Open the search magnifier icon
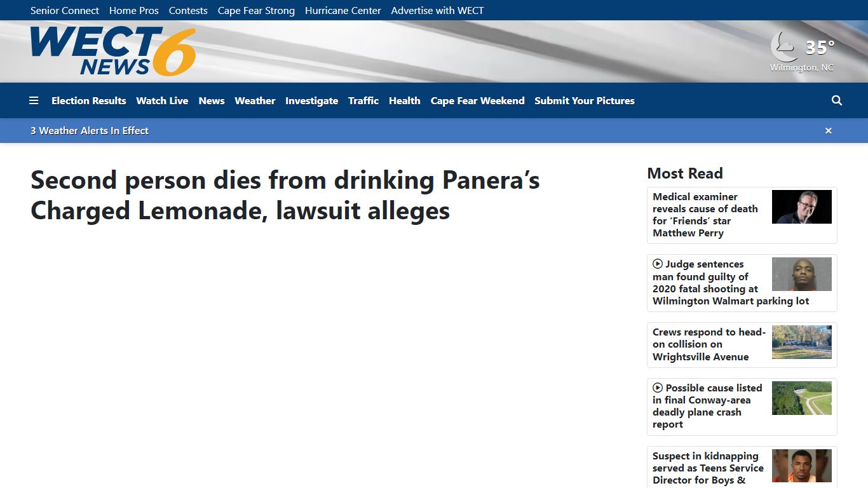This screenshot has height=488, width=868. [x=837, y=100]
